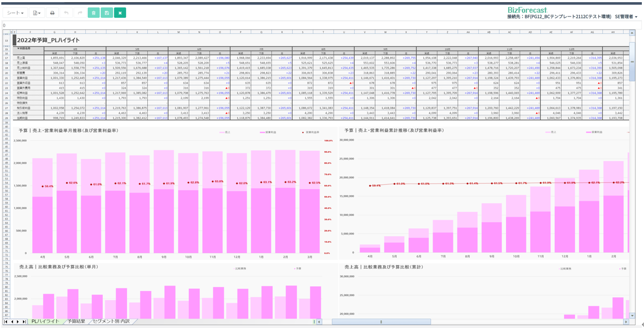The image size is (644, 328).
Task: Click the green floppy disk save icon
Action: (x=107, y=13)
